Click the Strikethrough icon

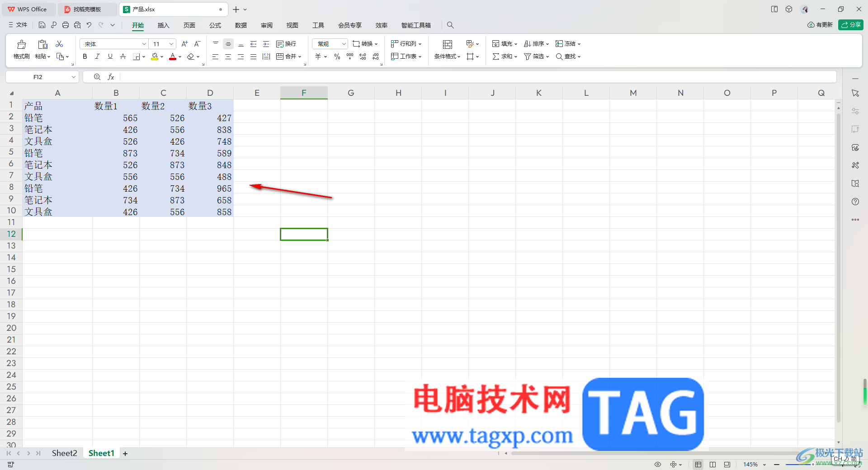coord(123,56)
